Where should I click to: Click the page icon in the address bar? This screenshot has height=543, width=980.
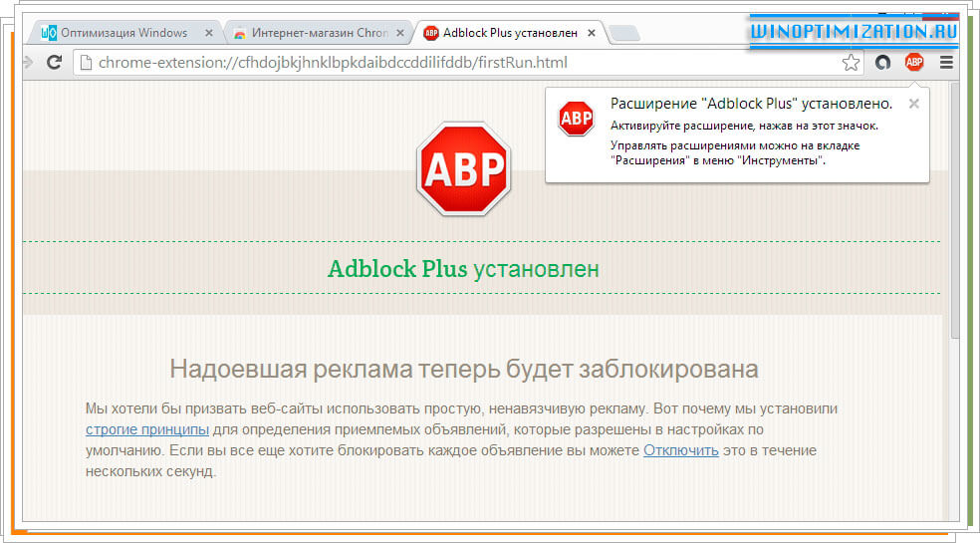tap(86, 63)
